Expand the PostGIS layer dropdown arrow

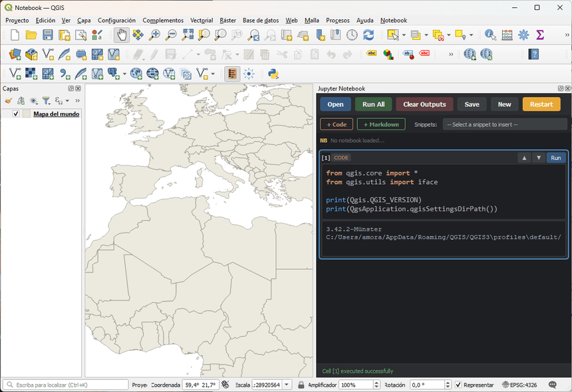124,74
